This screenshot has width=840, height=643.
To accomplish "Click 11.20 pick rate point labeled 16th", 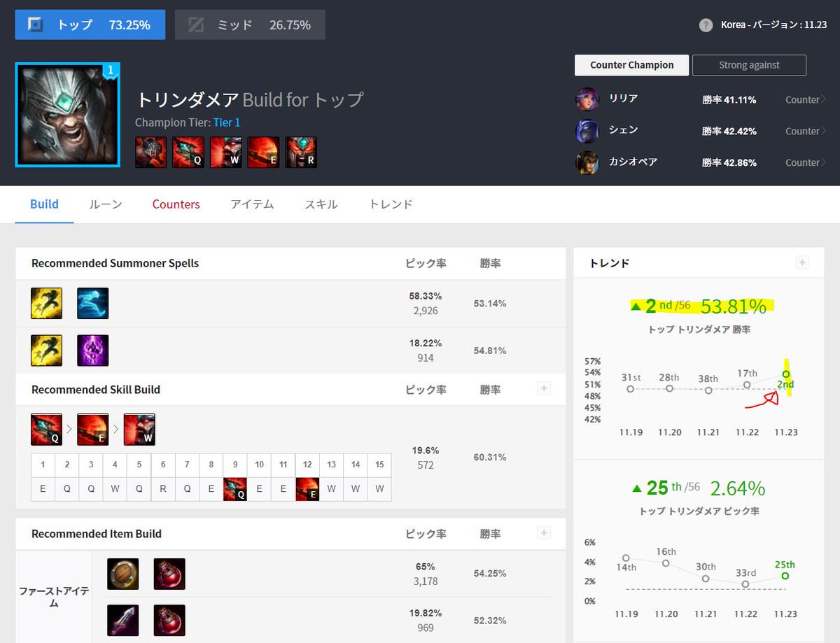I will click(x=666, y=563).
